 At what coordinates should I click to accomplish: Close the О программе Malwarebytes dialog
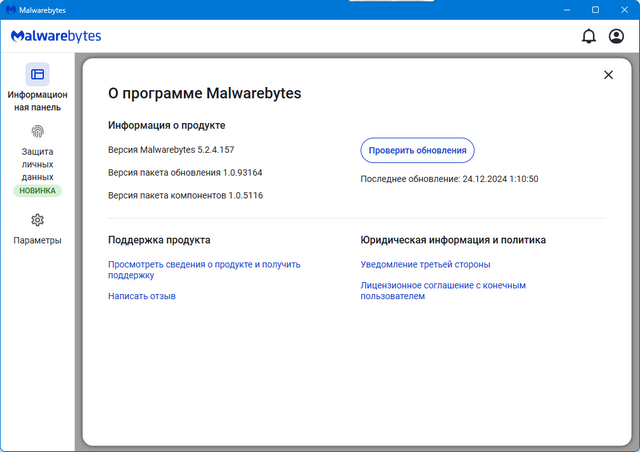tap(607, 74)
